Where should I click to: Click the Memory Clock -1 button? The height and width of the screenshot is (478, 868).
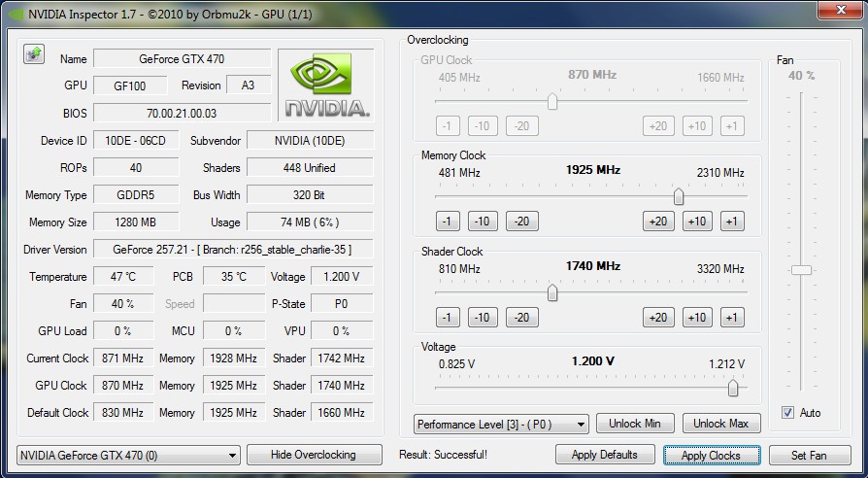pyautogui.click(x=448, y=222)
